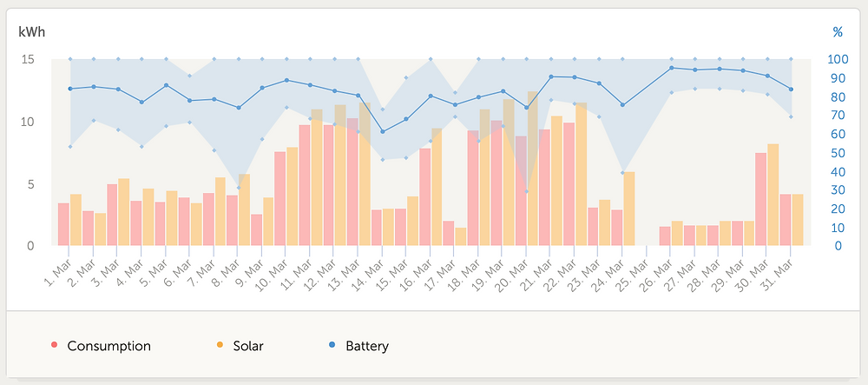The height and width of the screenshot is (385, 868).
Task: Click the blue Battery legend dot
Action: click(x=332, y=345)
